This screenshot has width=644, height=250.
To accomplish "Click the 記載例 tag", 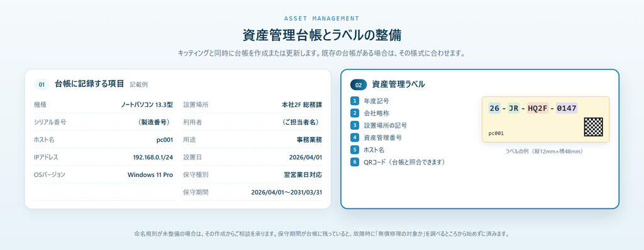I will (x=139, y=85).
